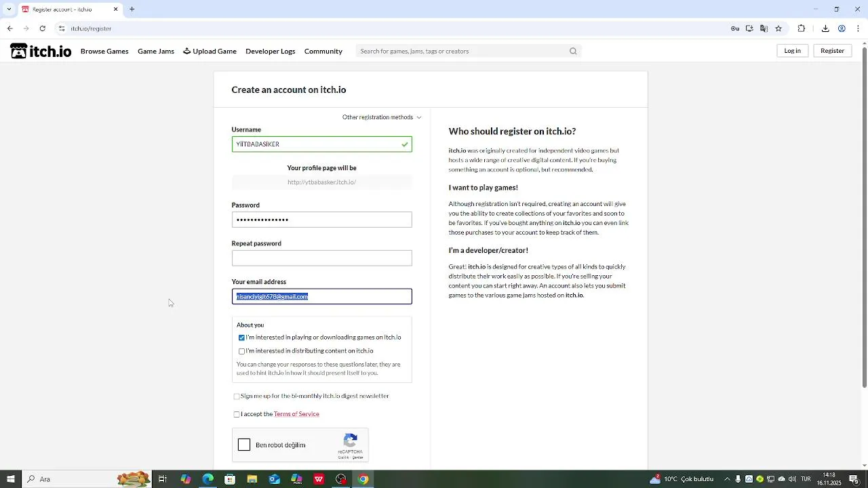Click the 'Create an account on itch.io' heading

[x=289, y=89]
